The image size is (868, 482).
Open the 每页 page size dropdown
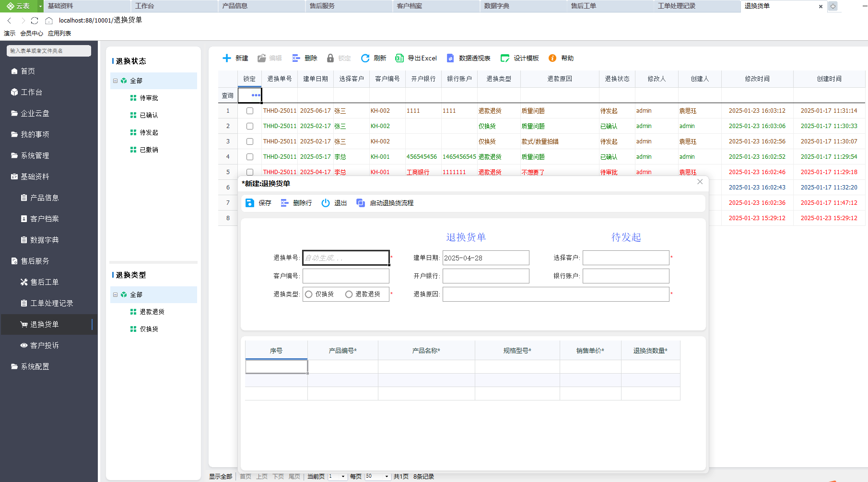tap(387, 476)
